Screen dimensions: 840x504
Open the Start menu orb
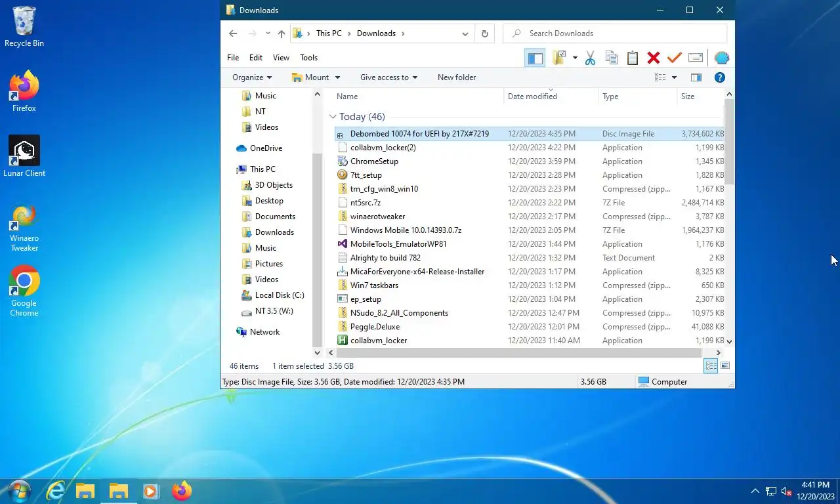click(x=19, y=491)
